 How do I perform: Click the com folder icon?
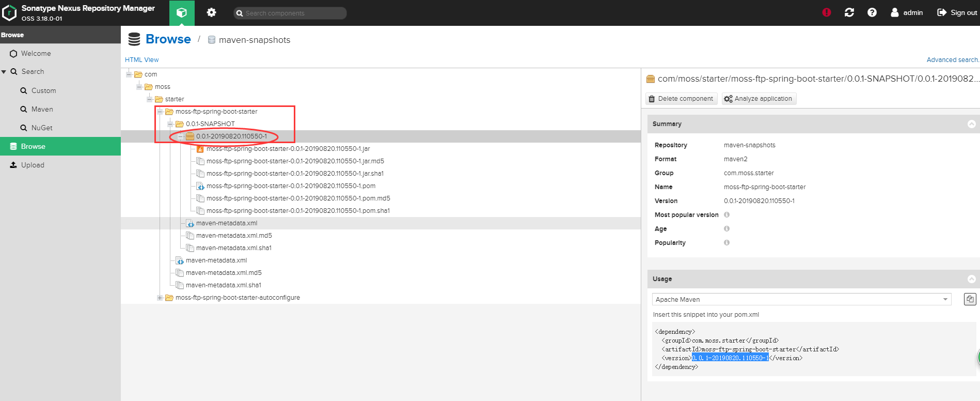pos(138,74)
